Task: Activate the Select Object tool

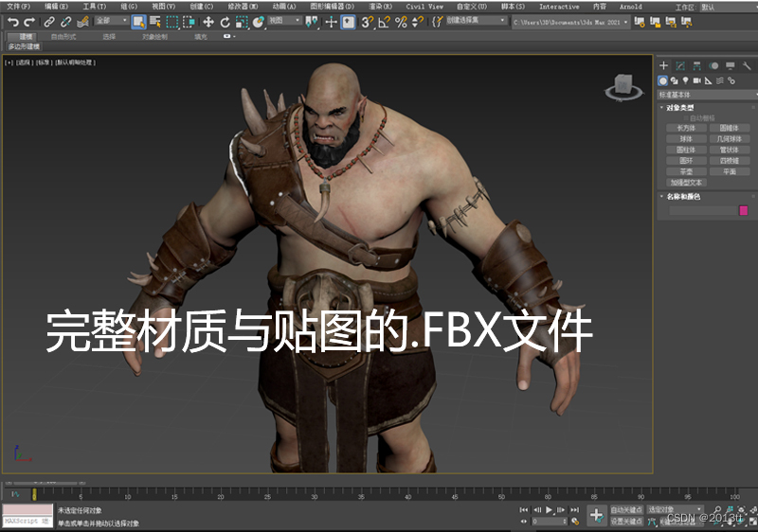Action: coord(138,22)
